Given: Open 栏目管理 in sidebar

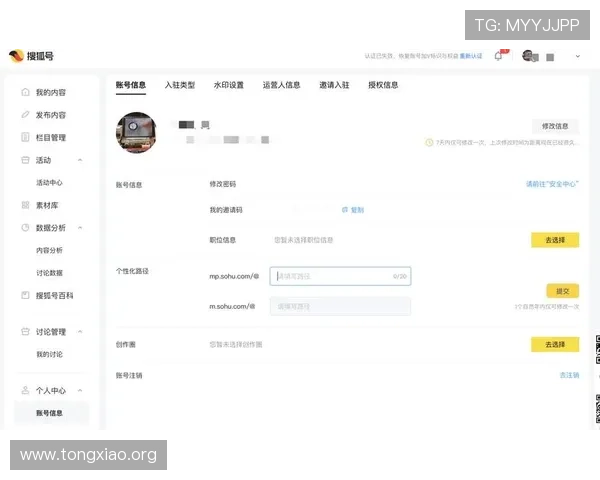Looking at the screenshot, I should coord(51,137).
